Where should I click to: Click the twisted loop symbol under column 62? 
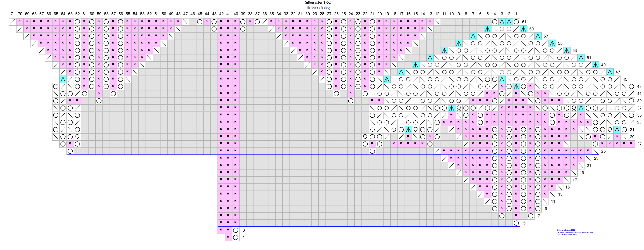[78, 137]
